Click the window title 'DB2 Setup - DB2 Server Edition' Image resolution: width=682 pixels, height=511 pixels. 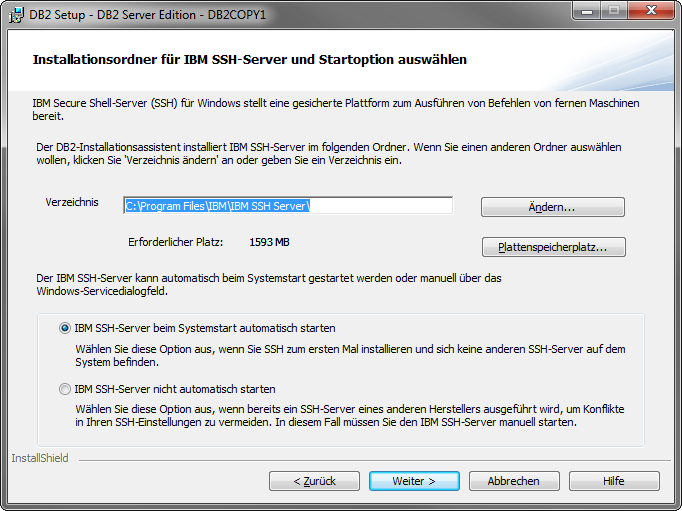point(113,15)
